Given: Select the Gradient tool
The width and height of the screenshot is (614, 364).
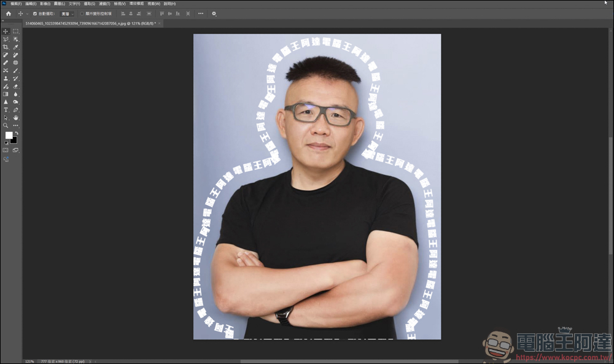Looking at the screenshot, I should point(6,94).
